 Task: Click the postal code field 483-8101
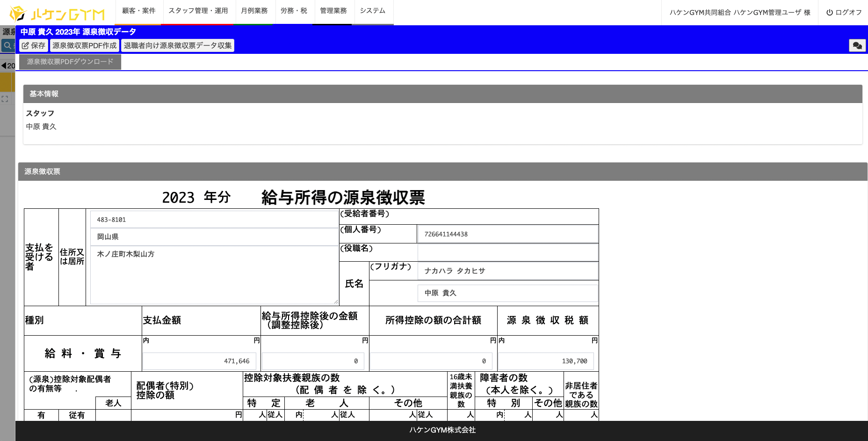pyautogui.click(x=214, y=220)
